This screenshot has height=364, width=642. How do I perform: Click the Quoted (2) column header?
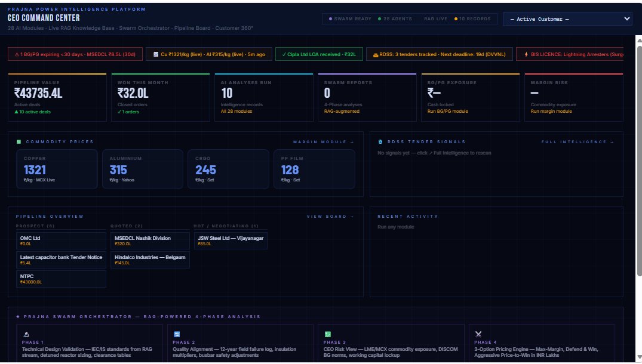[127, 226]
